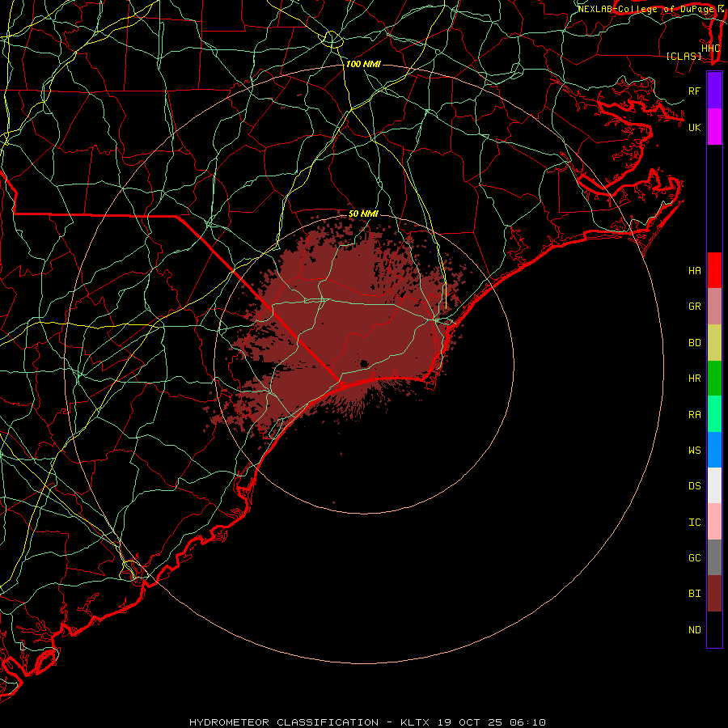Click the ND legend label

click(694, 630)
